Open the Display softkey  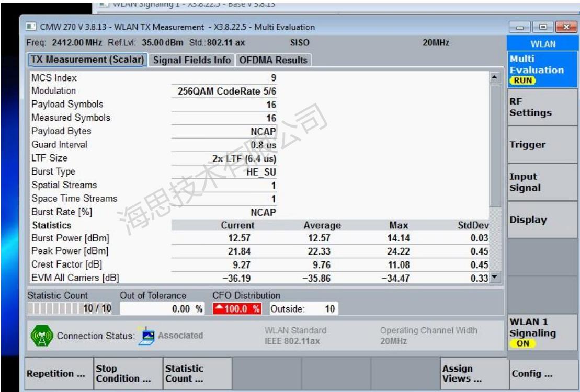point(542,220)
